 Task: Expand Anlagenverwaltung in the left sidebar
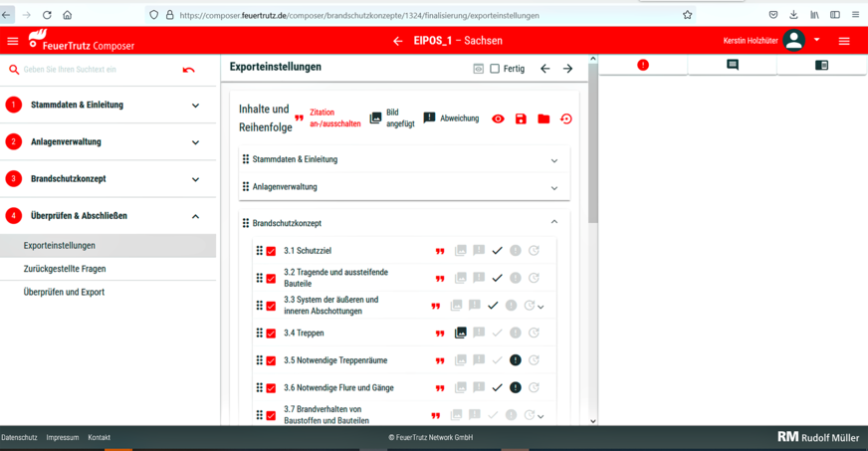click(x=195, y=142)
